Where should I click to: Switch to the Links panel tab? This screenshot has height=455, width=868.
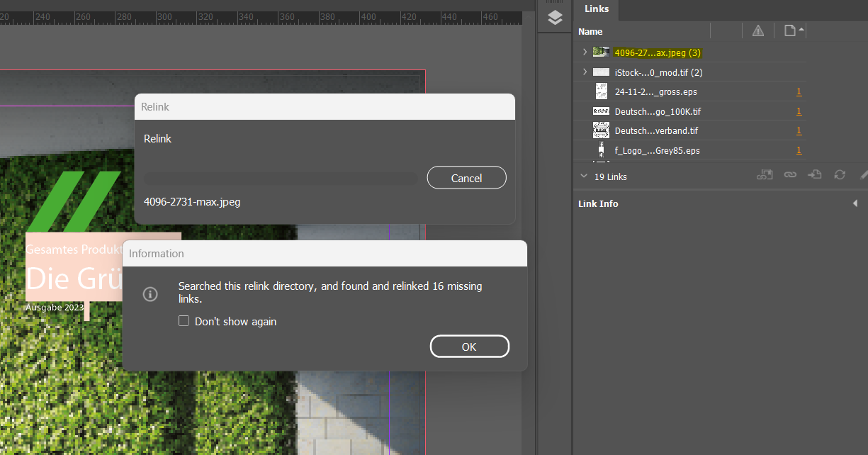[596, 9]
